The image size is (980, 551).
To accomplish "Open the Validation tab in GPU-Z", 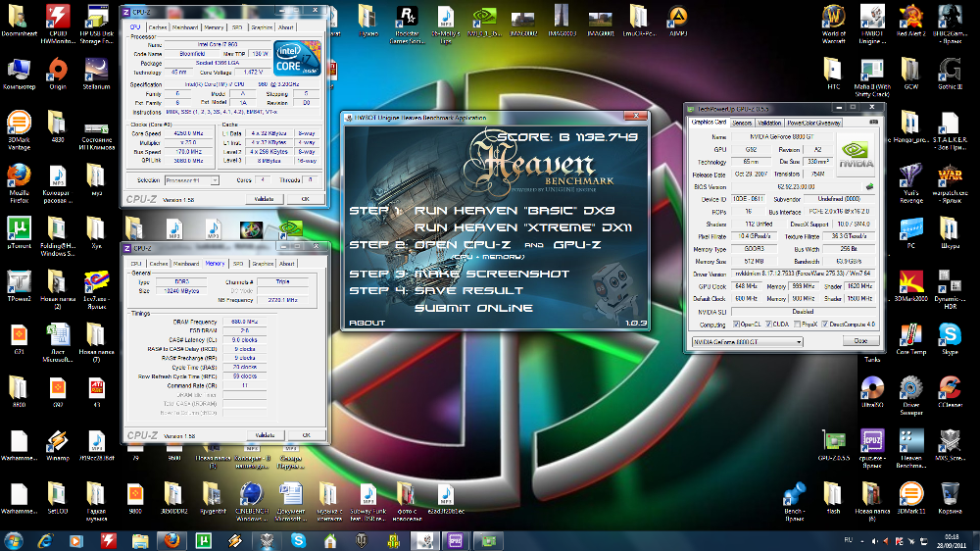I will tap(769, 123).
